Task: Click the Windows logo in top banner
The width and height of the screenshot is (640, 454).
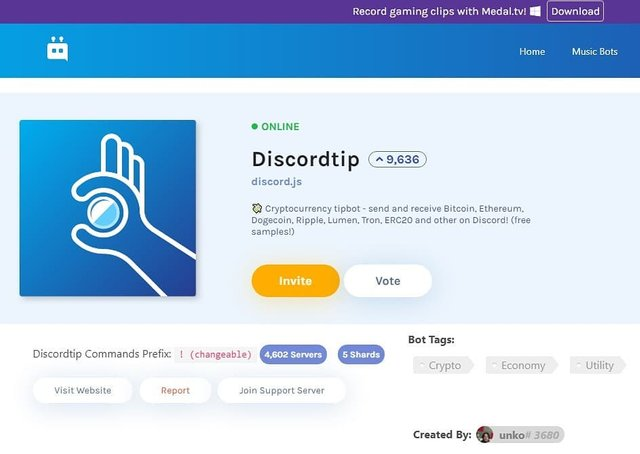Action: point(535,11)
